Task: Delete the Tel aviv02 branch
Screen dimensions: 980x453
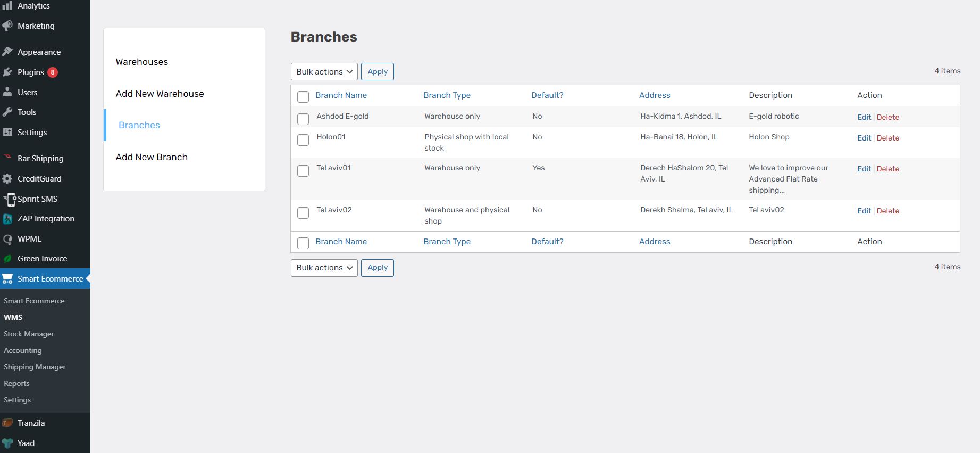Action: coord(887,211)
